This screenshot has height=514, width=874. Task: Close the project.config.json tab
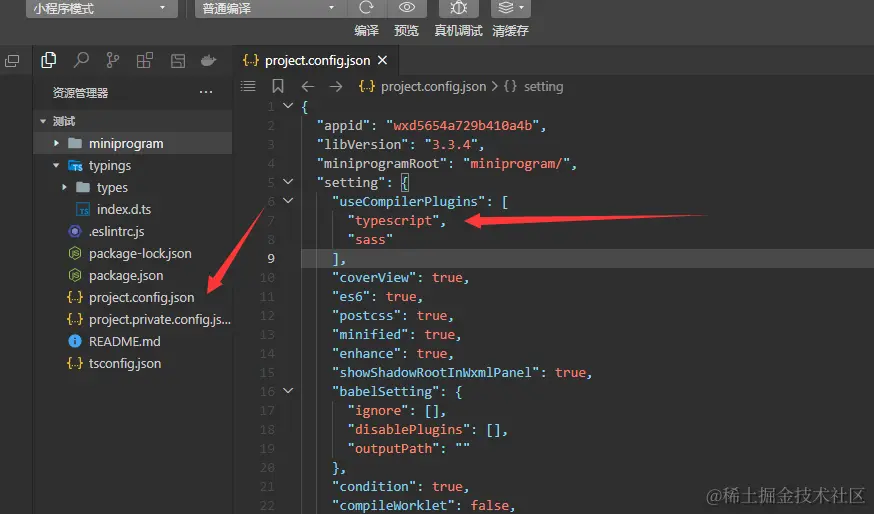tap(382, 60)
